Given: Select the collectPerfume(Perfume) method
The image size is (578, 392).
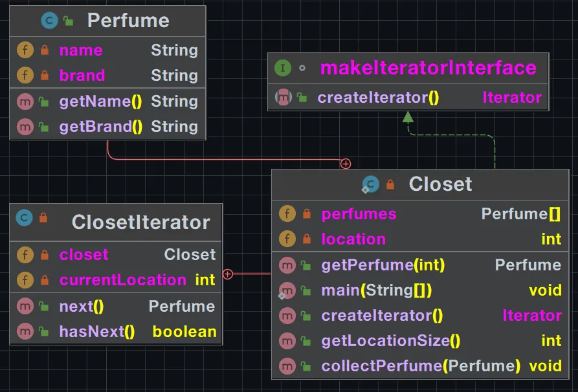Looking at the screenshot, I should [x=421, y=366].
